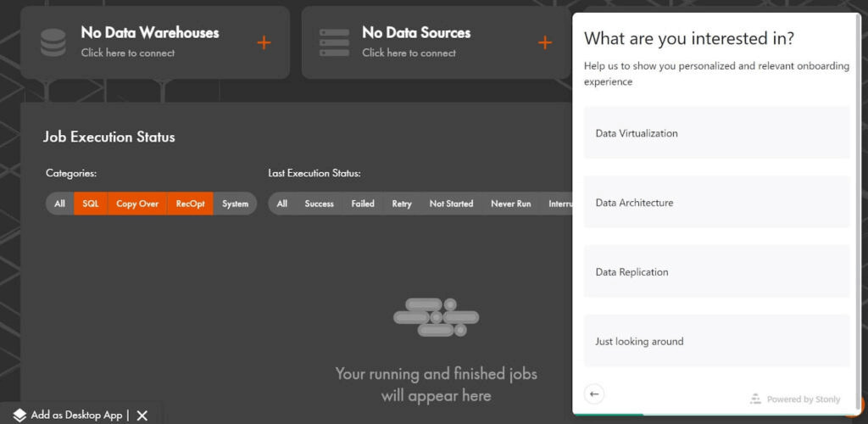This screenshot has width=868, height=424.
Task: Toggle the Copy Over category filter
Action: pos(137,204)
